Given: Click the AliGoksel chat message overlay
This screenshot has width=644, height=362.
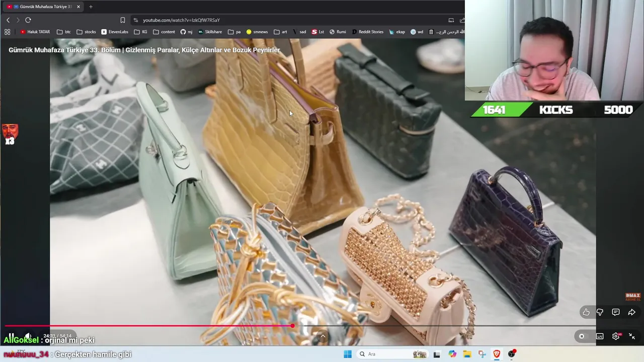Looking at the screenshot, I should tap(49, 340).
